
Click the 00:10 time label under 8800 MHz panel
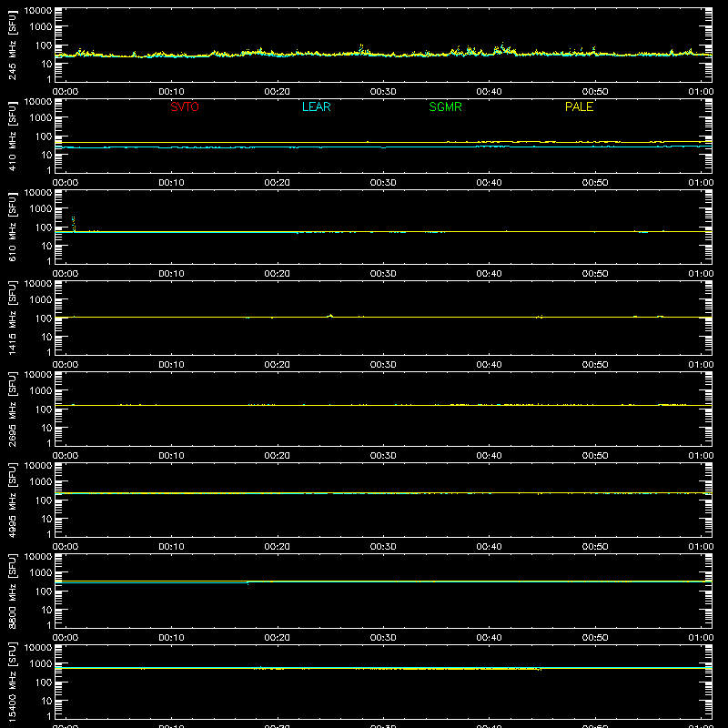[171, 638]
